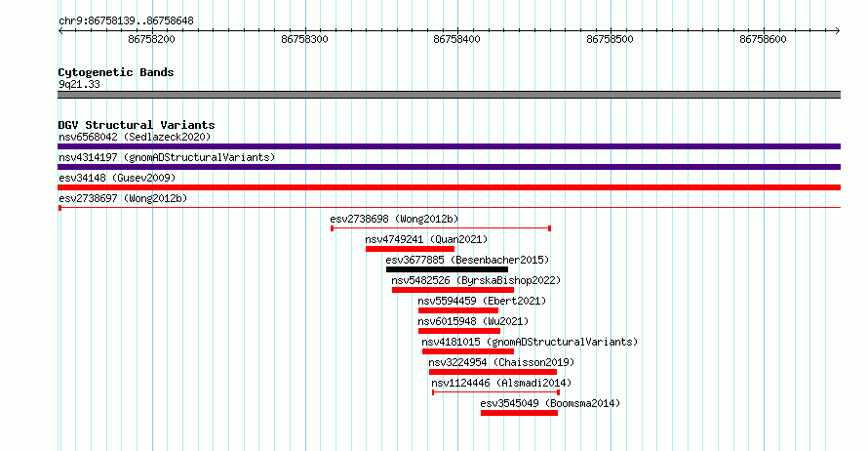Click the nsv6568042 (Sedlazeck2020) label

pos(135,137)
